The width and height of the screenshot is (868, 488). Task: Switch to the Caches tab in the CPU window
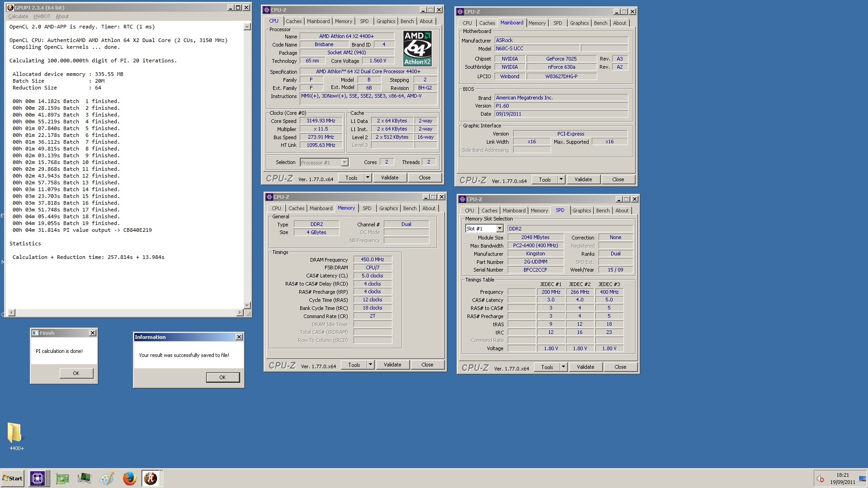pos(293,21)
